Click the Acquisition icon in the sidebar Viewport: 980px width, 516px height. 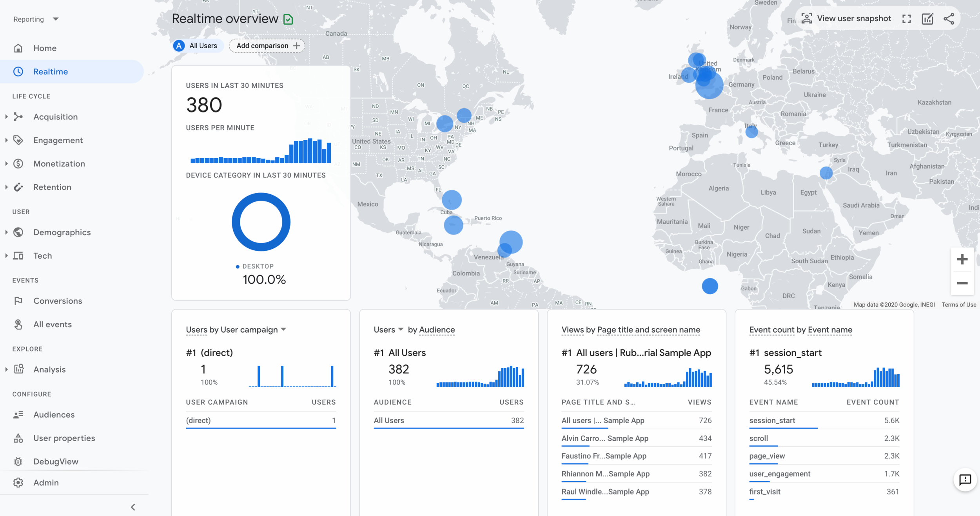(18, 116)
